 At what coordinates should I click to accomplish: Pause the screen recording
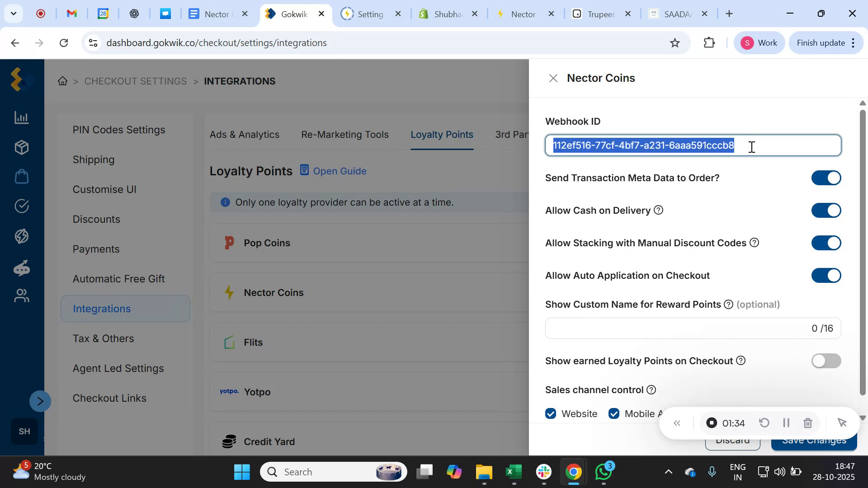click(786, 423)
